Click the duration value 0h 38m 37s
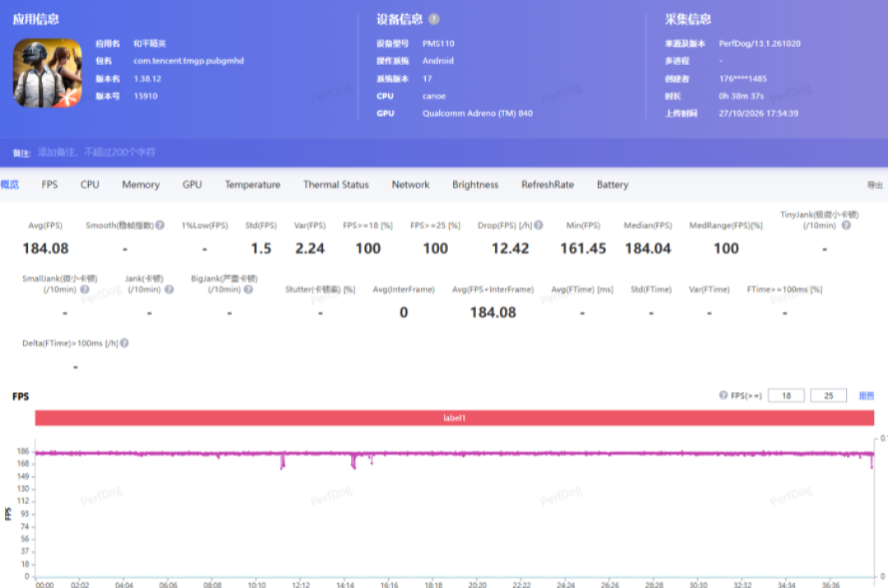 click(x=742, y=95)
